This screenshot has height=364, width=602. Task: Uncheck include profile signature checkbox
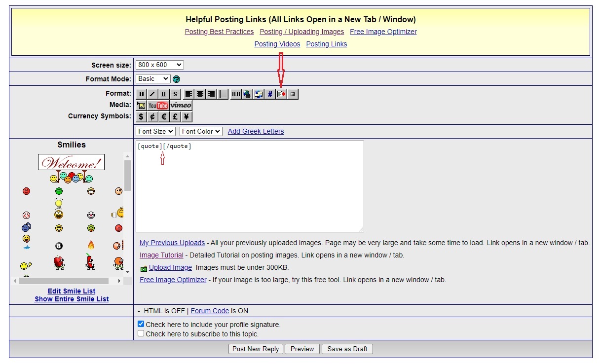(141, 324)
